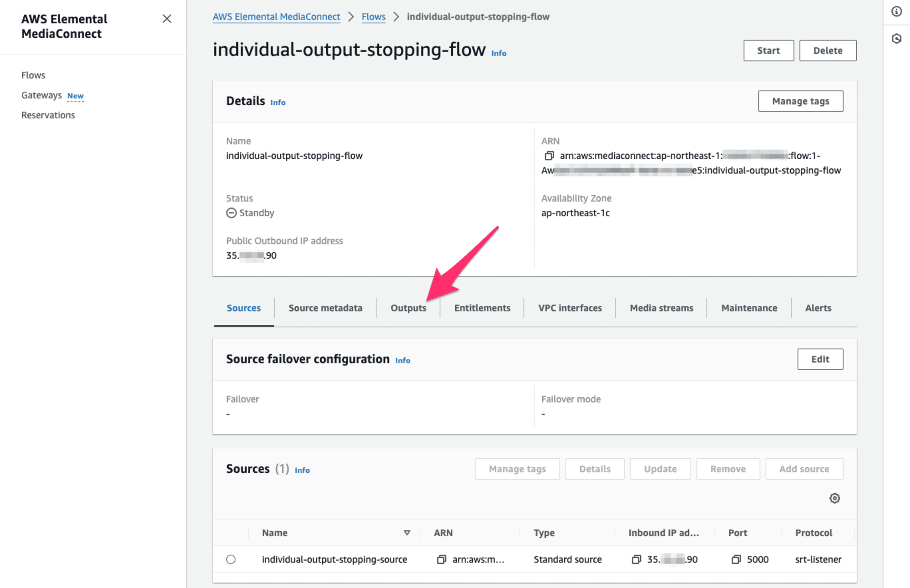This screenshot has width=910, height=588.
Task: Open the Media streams tab
Action: pyautogui.click(x=661, y=308)
